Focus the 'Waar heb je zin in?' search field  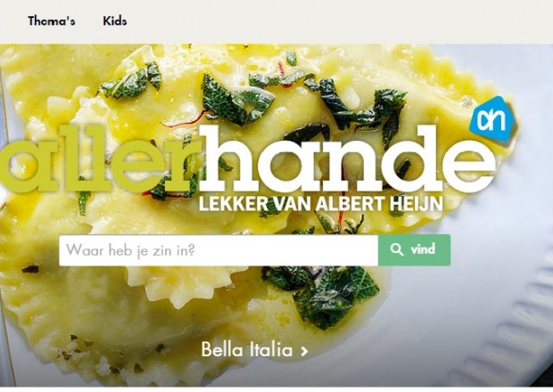click(219, 250)
